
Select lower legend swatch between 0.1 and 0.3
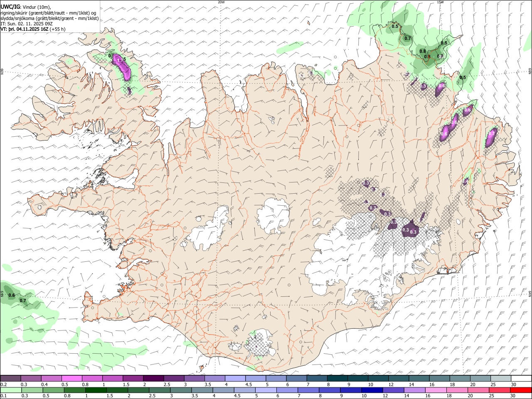(11, 390)
